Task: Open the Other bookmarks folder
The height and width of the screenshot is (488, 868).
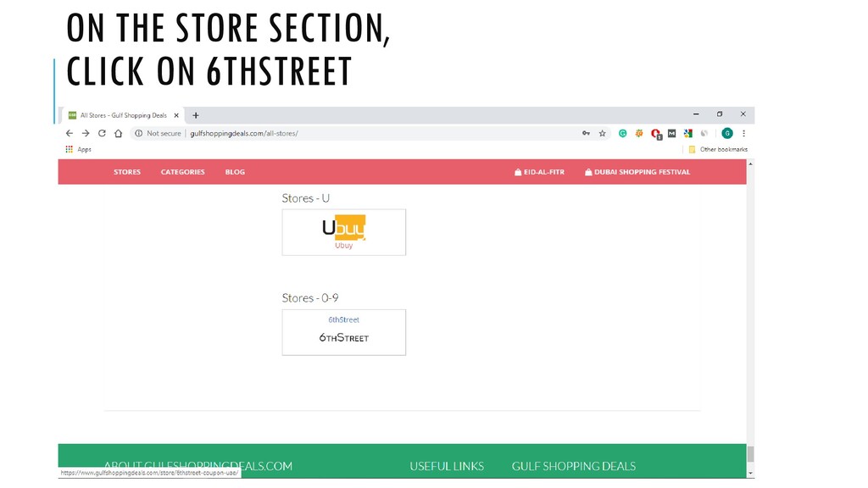Action: 718,149
